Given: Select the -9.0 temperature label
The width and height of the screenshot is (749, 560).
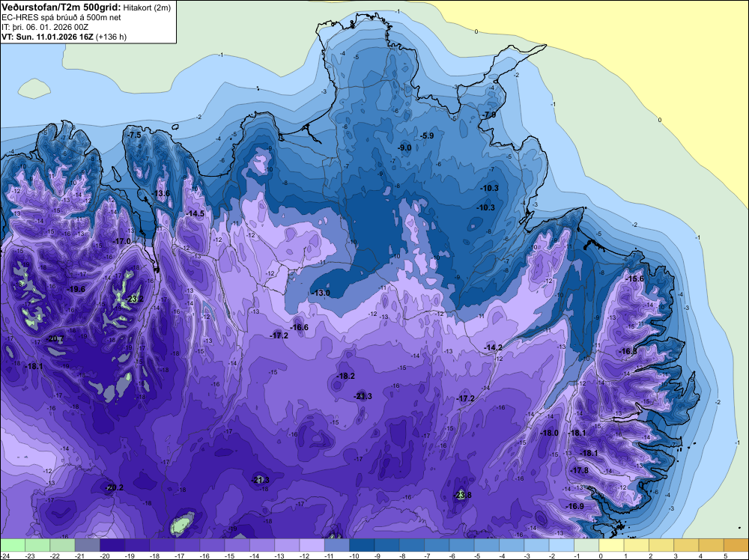Looking at the screenshot, I should point(404,148).
